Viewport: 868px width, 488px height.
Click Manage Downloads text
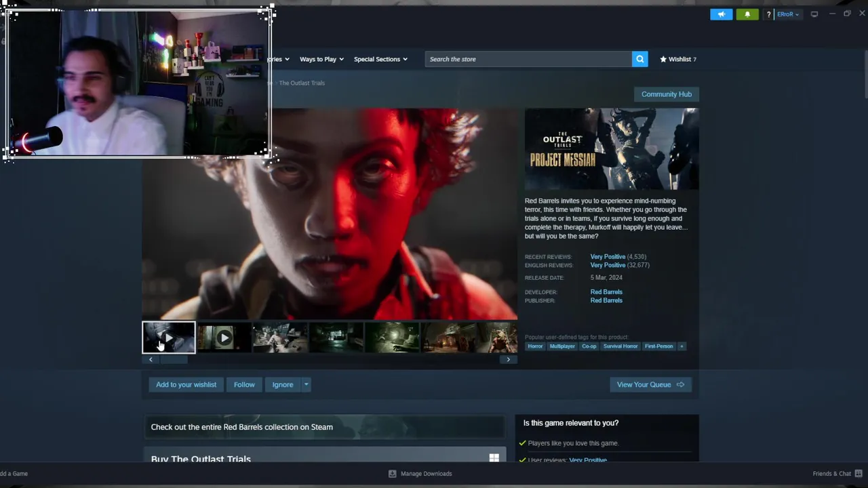pos(426,474)
